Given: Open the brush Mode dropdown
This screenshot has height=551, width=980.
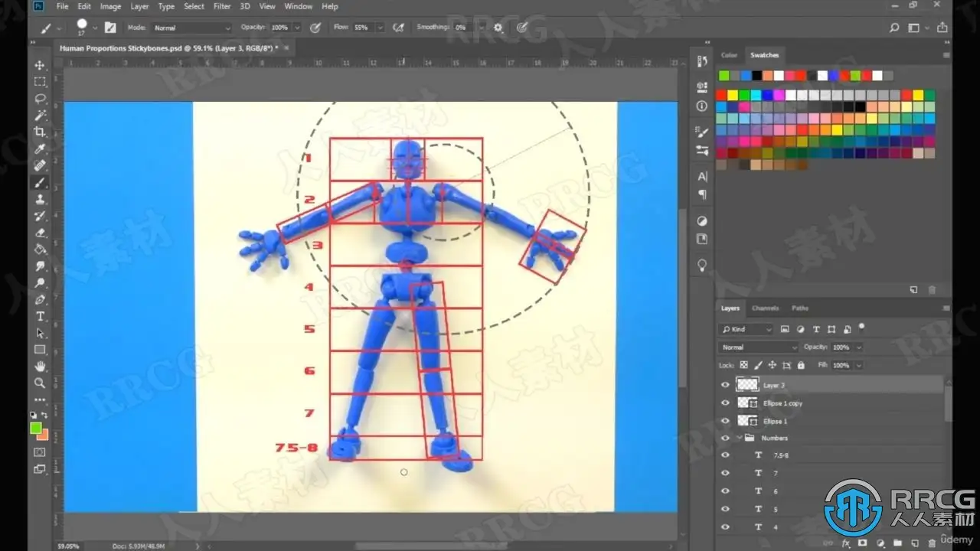Looking at the screenshot, I should tap(191, 28).
